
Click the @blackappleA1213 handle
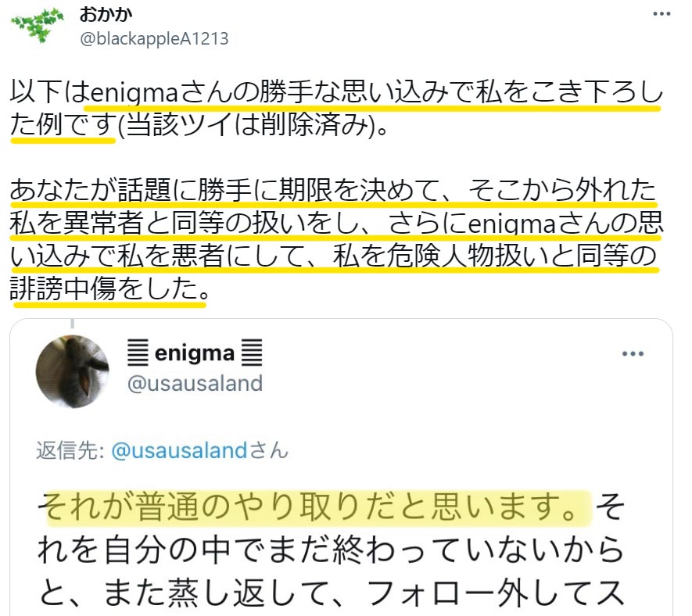click(154, 39)
